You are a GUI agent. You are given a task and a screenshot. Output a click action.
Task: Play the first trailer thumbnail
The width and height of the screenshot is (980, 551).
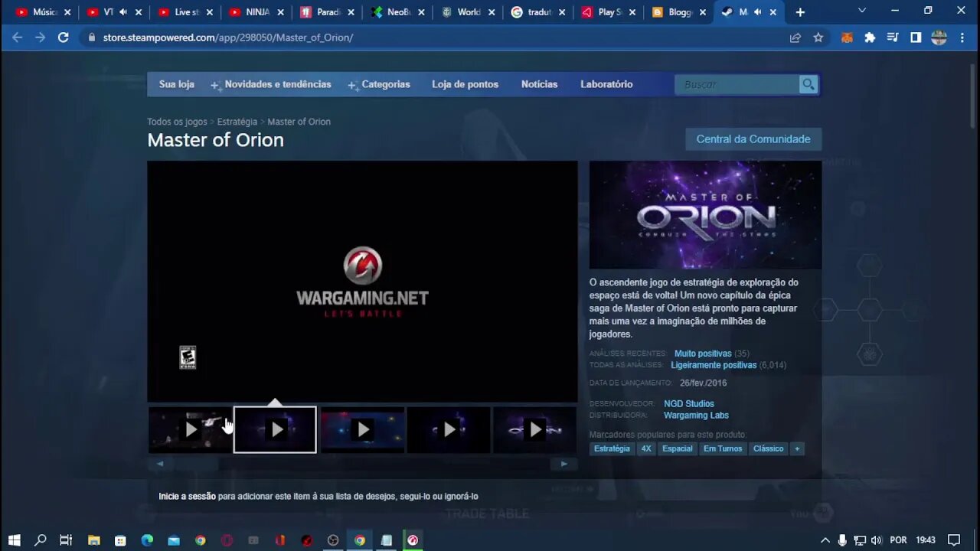pyautogui.click(x=190, y=430)
